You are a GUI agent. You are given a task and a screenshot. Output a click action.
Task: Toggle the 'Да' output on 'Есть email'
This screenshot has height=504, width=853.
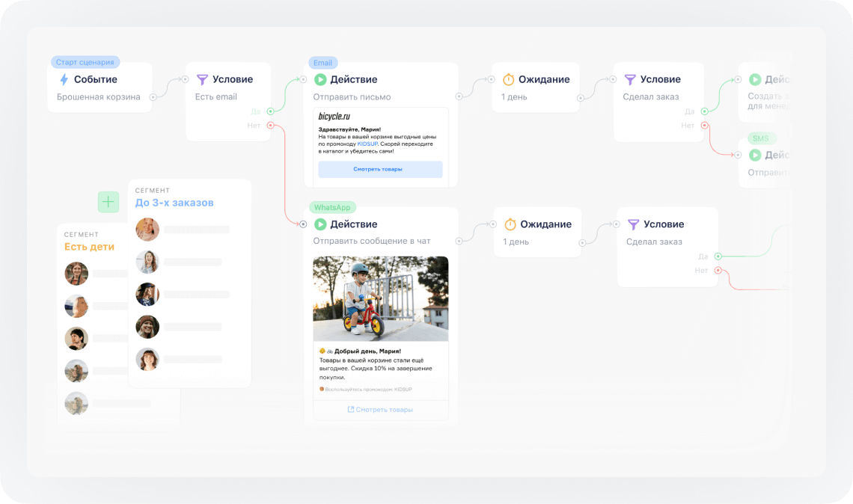[270, 111]
